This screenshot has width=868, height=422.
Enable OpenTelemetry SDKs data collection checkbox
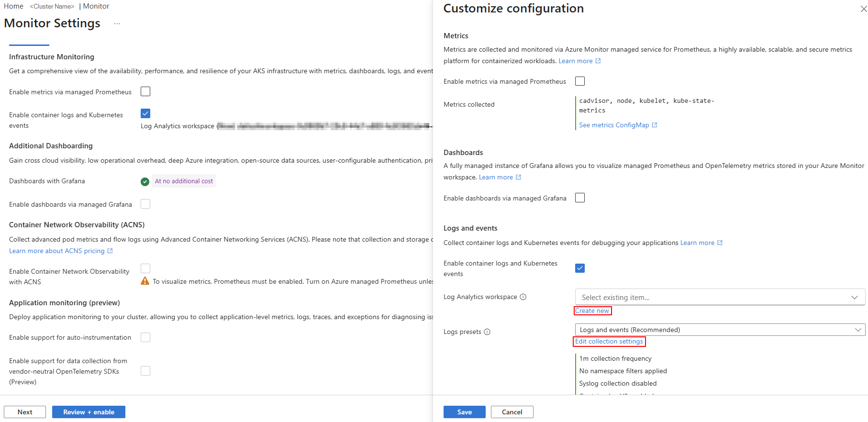[x=145, y=371]
